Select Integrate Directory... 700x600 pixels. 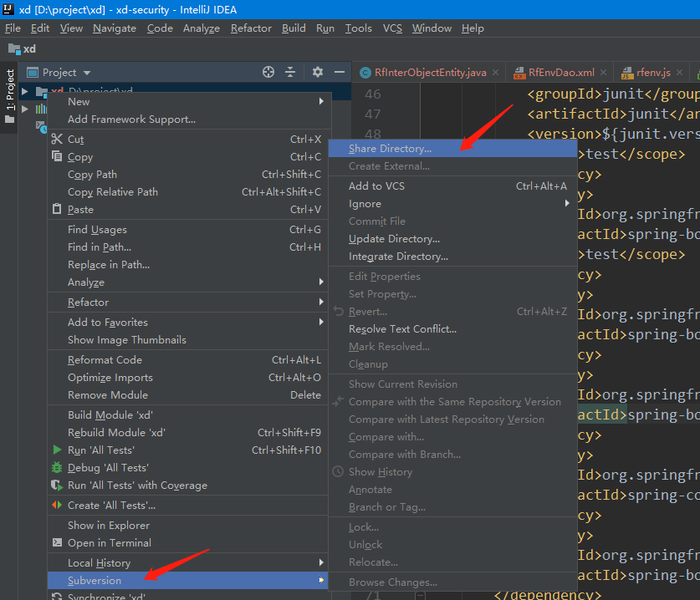point(452,257)
